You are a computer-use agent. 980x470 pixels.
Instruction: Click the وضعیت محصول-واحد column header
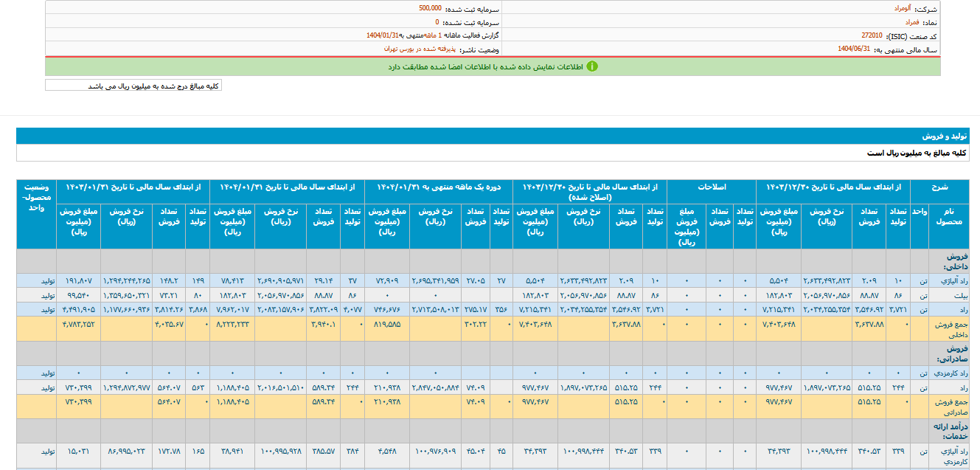(x=37, y=197)
